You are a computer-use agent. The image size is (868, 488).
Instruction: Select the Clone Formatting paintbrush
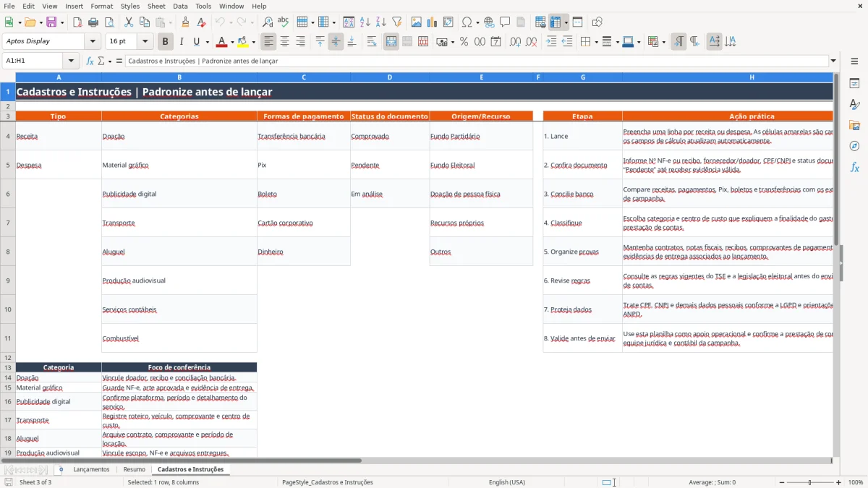coord(185,22)
